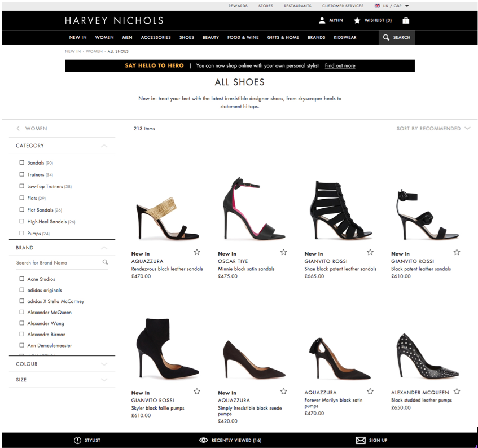Screen dimensions: 478x448
Task: Go back using the Women arrow icon
Action: [18, 128]
